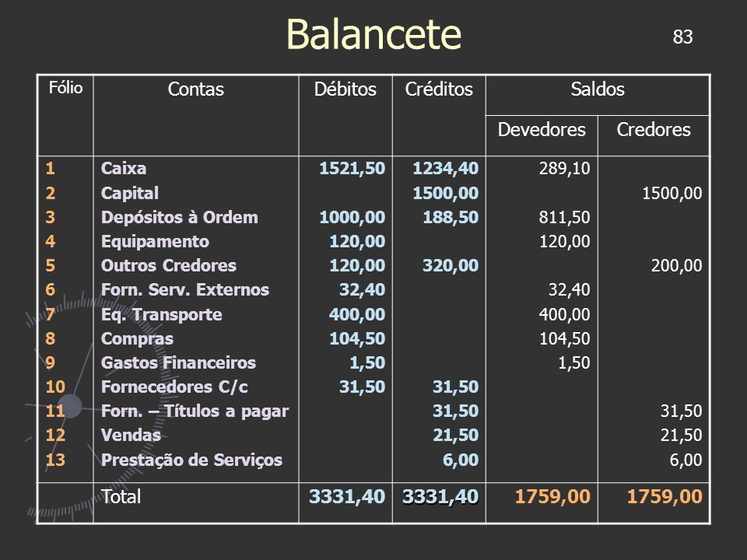This screenshot has width=747, height=560.
Task: Click the Fornecedores C/c account label
Action: [174, 387]
